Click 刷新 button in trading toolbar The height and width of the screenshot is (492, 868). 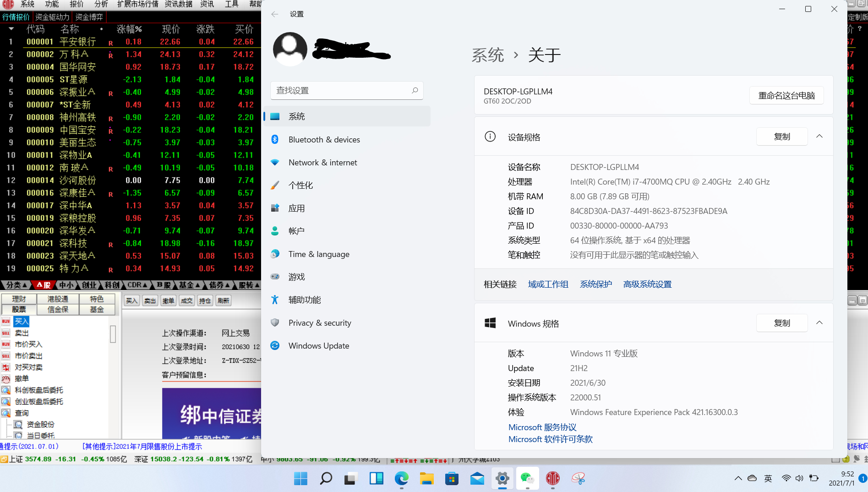click(224, 301)
